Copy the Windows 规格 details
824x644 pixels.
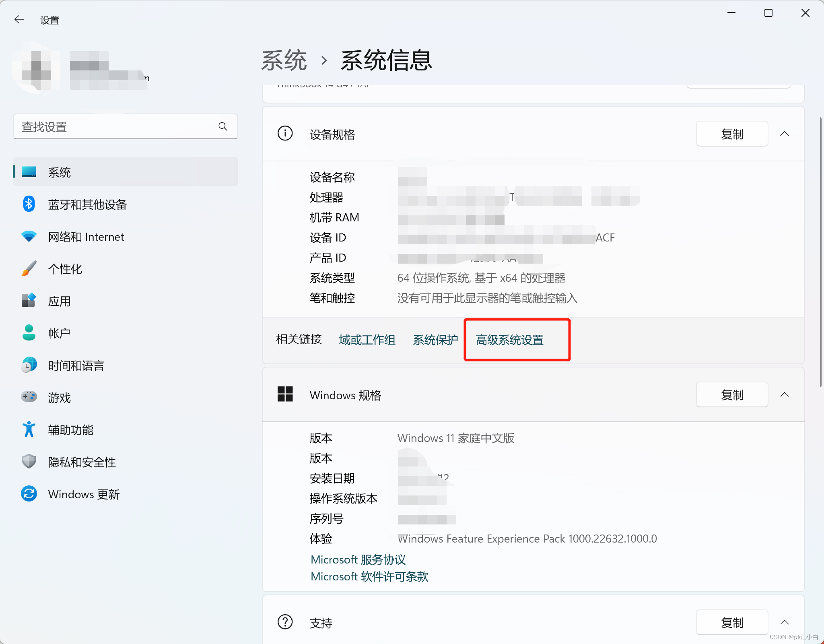pyautogui.click(x=732, y=394)
